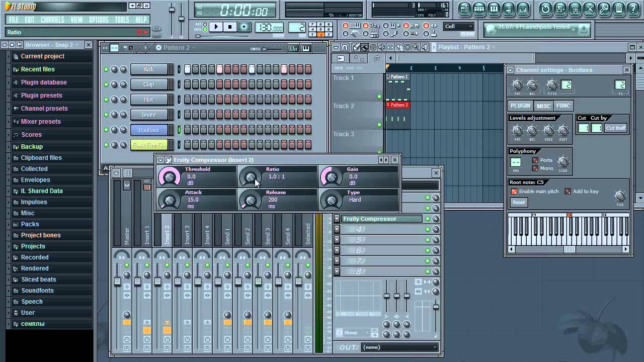The image size is (644, 362).
Task: Disable the Fruity Compressor effect slot LED
Action: click(x=428, y=219)
